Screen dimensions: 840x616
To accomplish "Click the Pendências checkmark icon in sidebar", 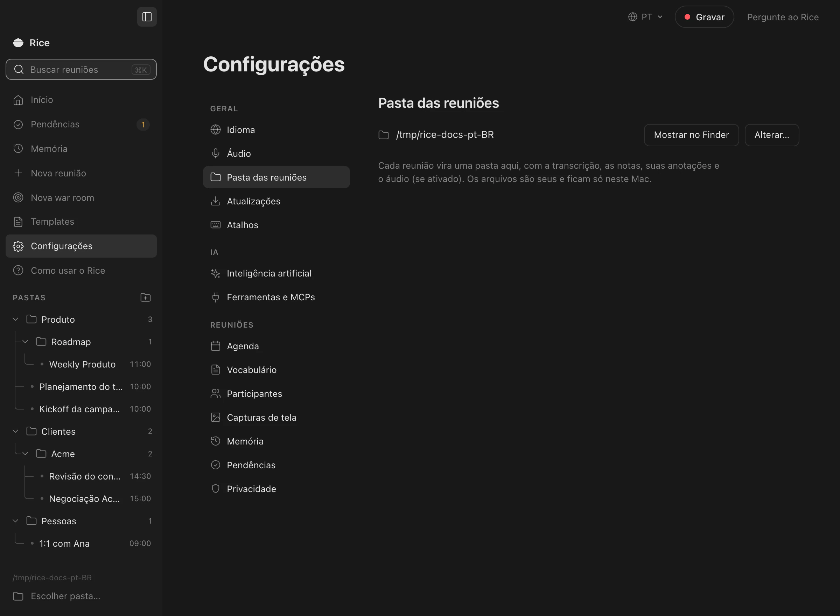I will point(18,125).
